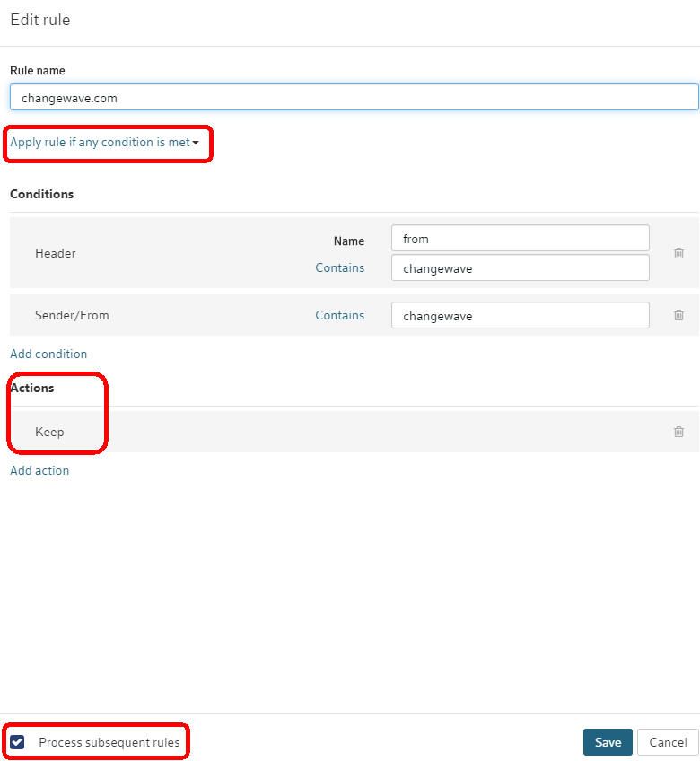The image size is (700, 761).
Task: Delete the Header condition with trash icon
Action: coord(678,253)
